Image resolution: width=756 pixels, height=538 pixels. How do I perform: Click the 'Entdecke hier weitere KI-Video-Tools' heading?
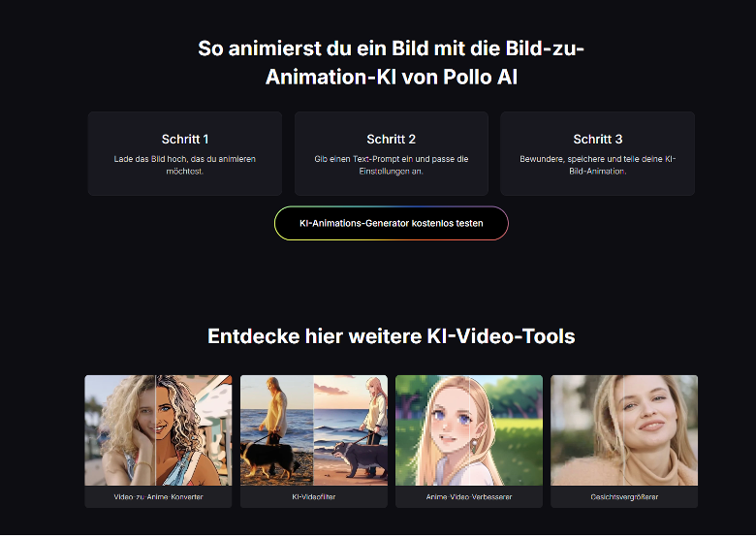pyautogui.click(x=391, y=336)
